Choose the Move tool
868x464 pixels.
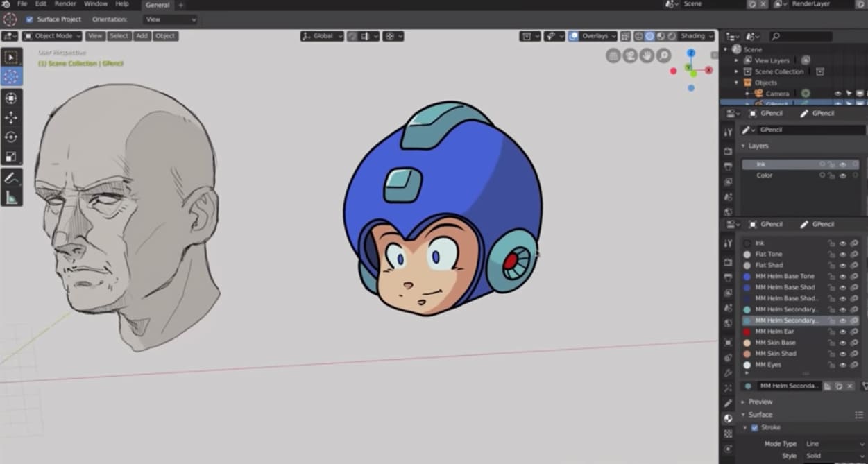click(x=11, y=118)
